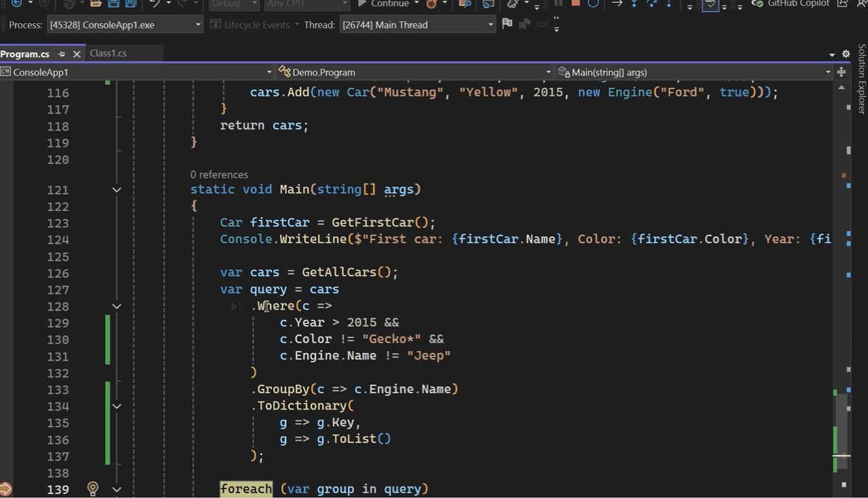The image size is (868, 498).
Task: Click the "Gecko*" string literal
Action: coord(392,339)
